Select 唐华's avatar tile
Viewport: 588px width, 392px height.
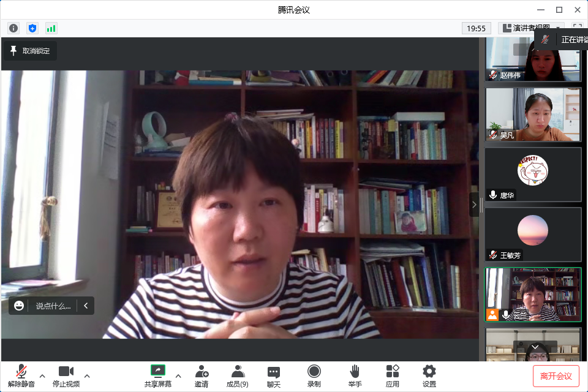pos(532,175)
